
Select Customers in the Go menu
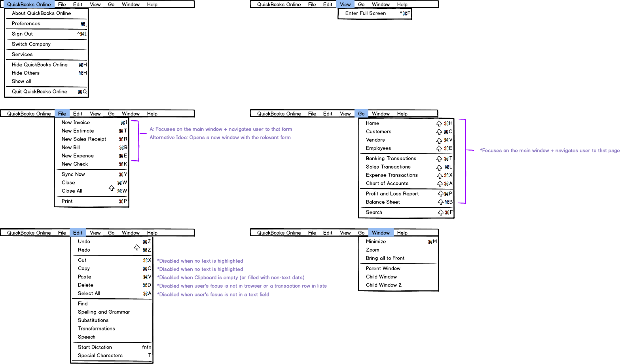tap(406, 131)
